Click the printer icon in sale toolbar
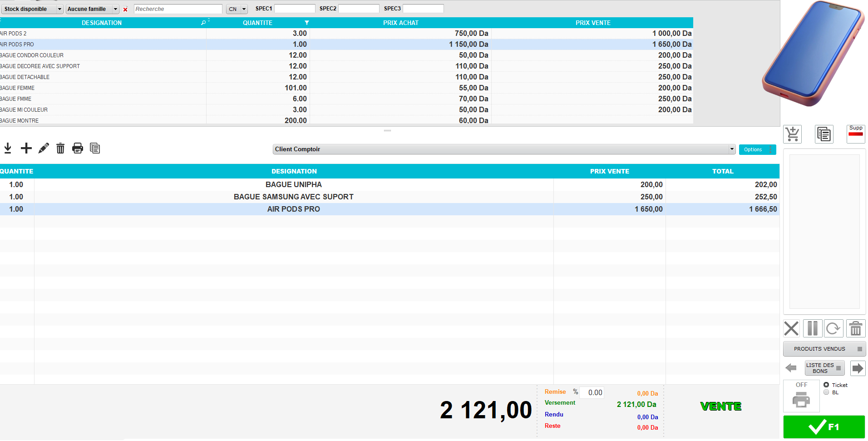The height and width of the screenshot is (441, 868). pos(78,148)
